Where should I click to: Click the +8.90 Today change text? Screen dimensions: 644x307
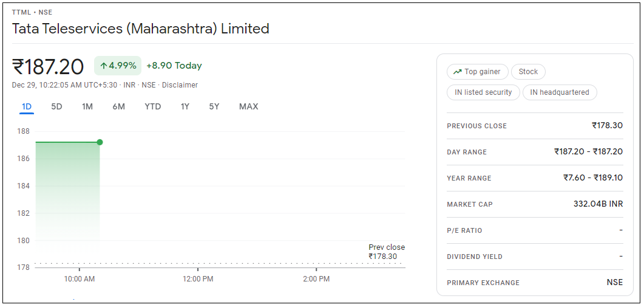[x=174, y=66]
